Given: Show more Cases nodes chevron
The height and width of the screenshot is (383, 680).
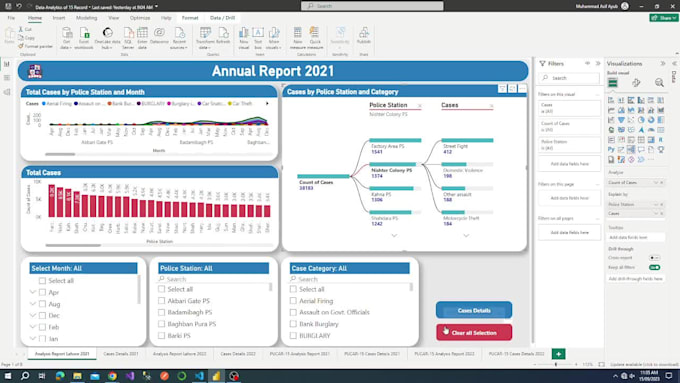Looking at the screenshot, I should 466,236.
